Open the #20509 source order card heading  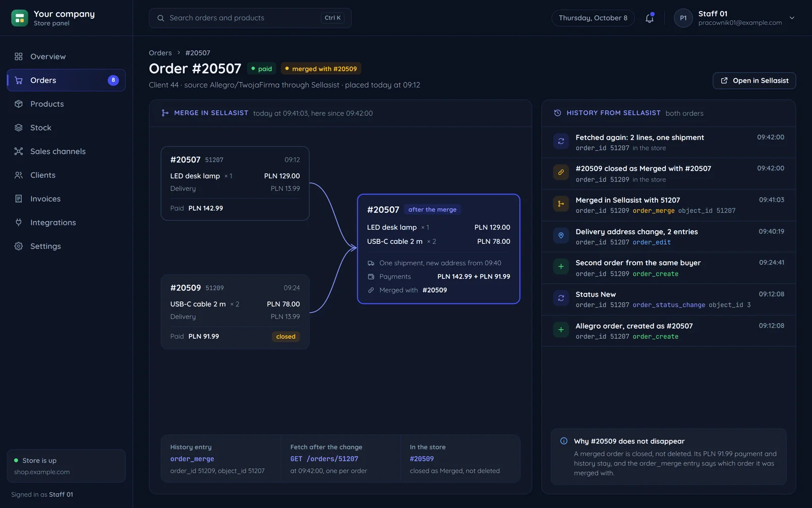pos(185,288)
